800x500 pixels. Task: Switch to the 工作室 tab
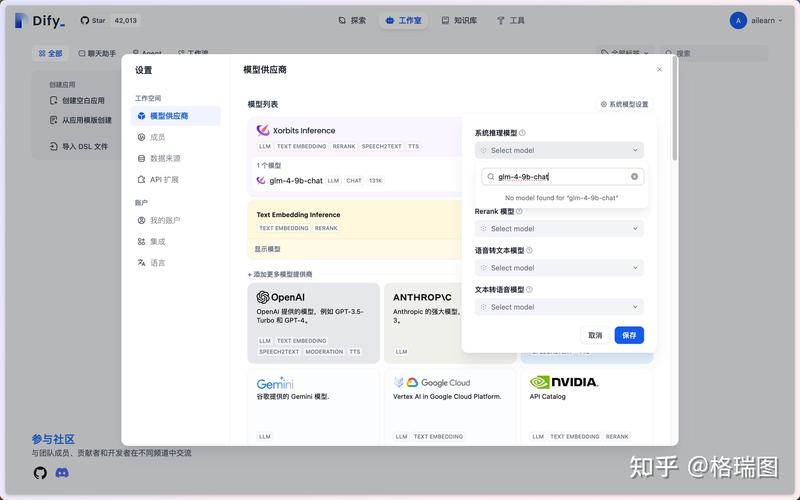point(403,20)
